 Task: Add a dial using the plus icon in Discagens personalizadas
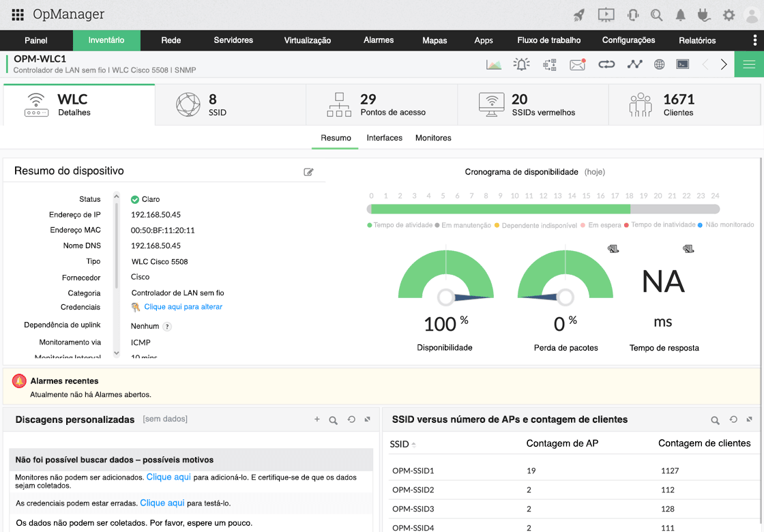click(x=317, y=419)
